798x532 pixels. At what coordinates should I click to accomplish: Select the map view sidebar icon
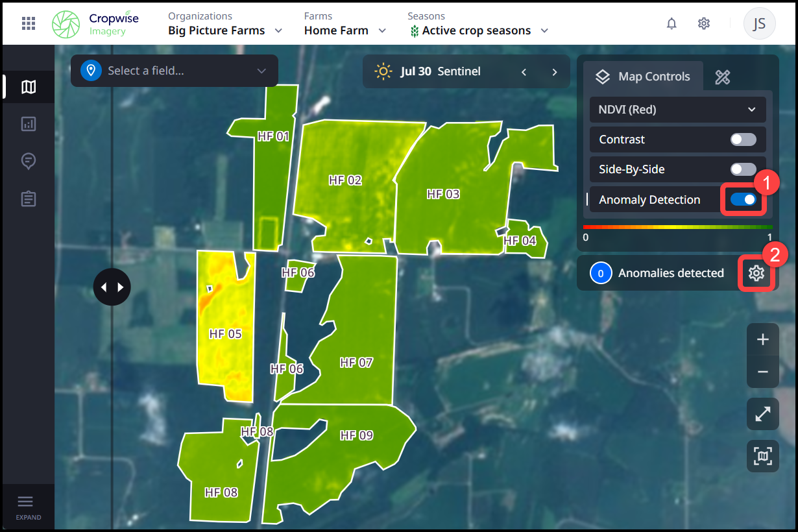point(29,87)
